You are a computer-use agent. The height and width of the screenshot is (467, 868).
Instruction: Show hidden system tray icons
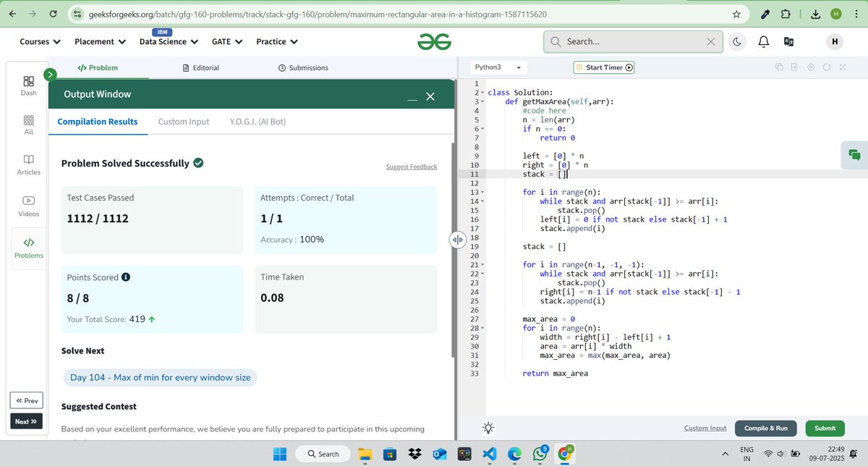(x=725, y=454)
